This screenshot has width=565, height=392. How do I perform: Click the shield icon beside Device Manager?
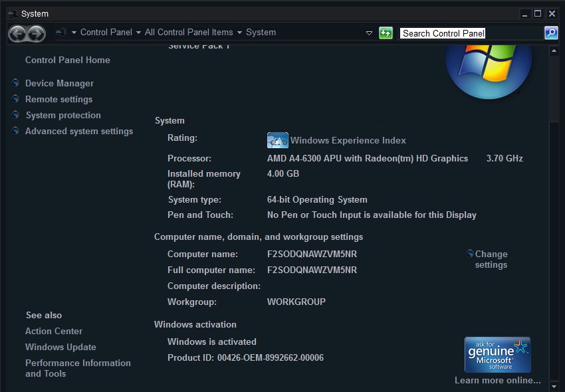15,83
